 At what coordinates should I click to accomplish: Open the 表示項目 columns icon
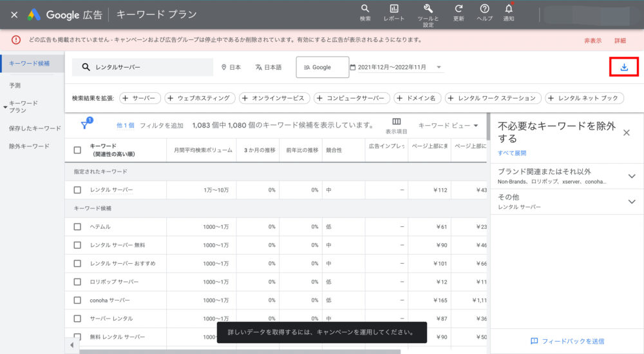396,122
